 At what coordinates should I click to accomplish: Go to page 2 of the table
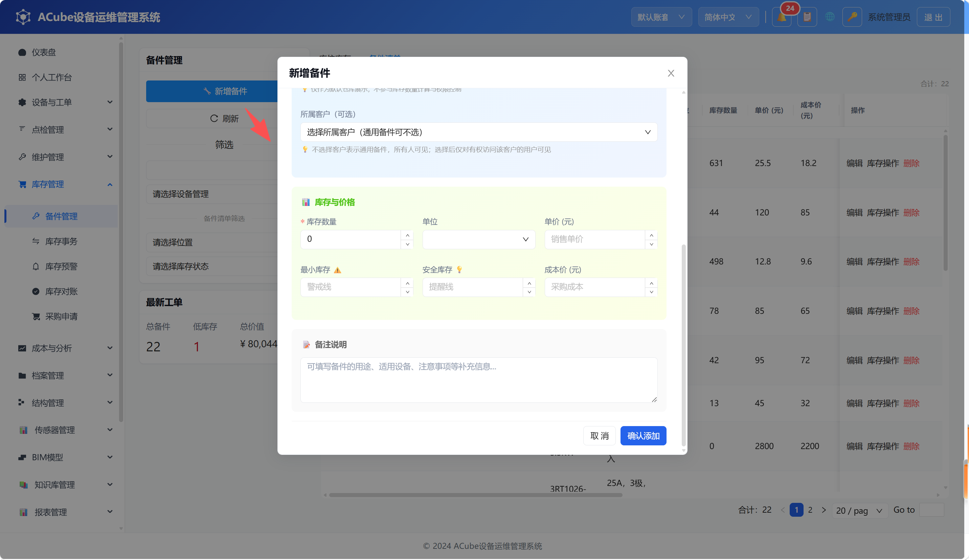810,510
